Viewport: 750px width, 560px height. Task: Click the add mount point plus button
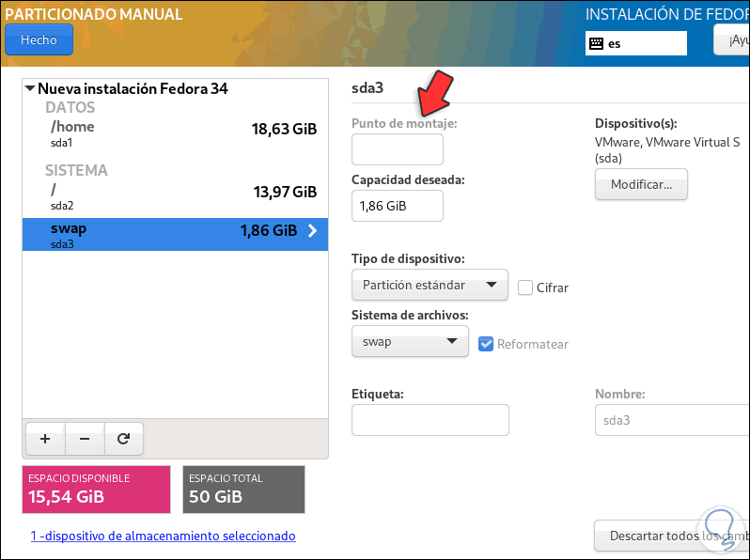pyautogui.click(x=45, y=437)
